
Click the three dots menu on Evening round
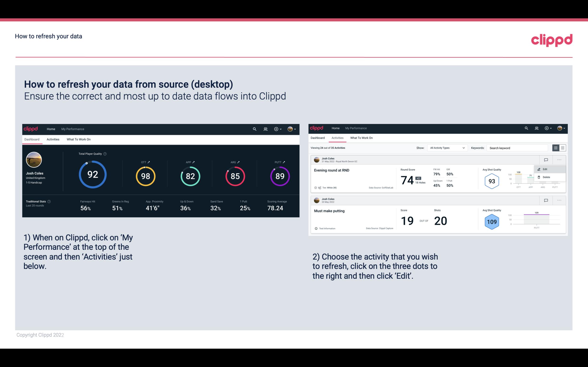(x=559, y=159)
